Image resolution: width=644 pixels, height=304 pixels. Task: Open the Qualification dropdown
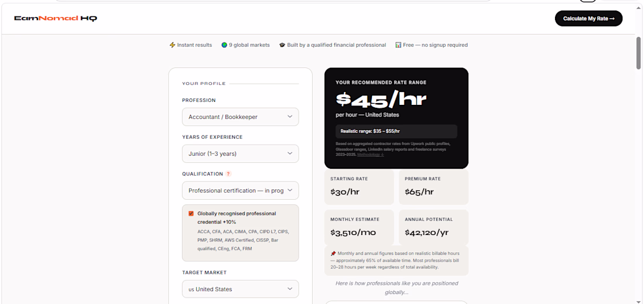[240, 190]
